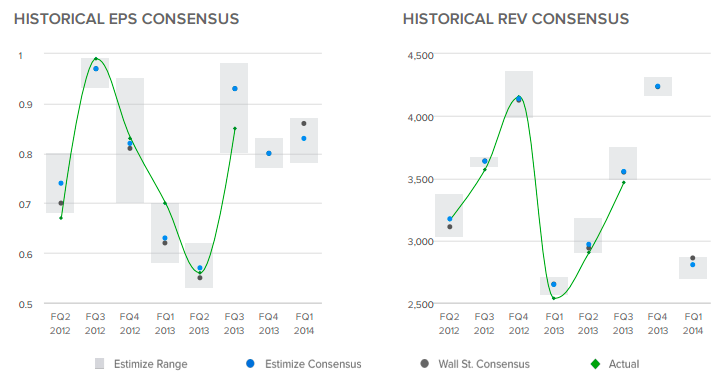Viewport: 722px width, 387px height.
Task: Click the EPS actual marker for FQ1 2013
Action: [165, 203]
